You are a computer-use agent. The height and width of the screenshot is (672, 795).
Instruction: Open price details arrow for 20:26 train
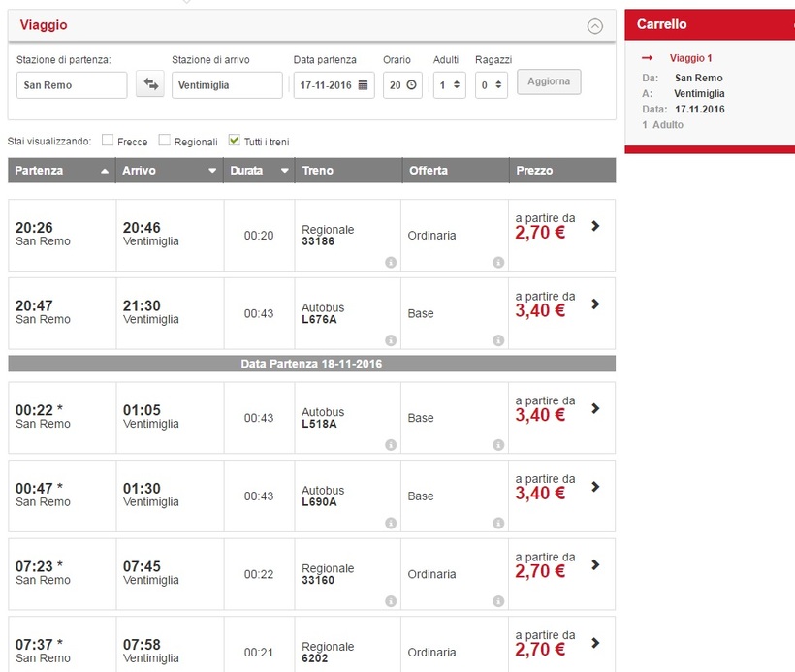tap(595, 226)
